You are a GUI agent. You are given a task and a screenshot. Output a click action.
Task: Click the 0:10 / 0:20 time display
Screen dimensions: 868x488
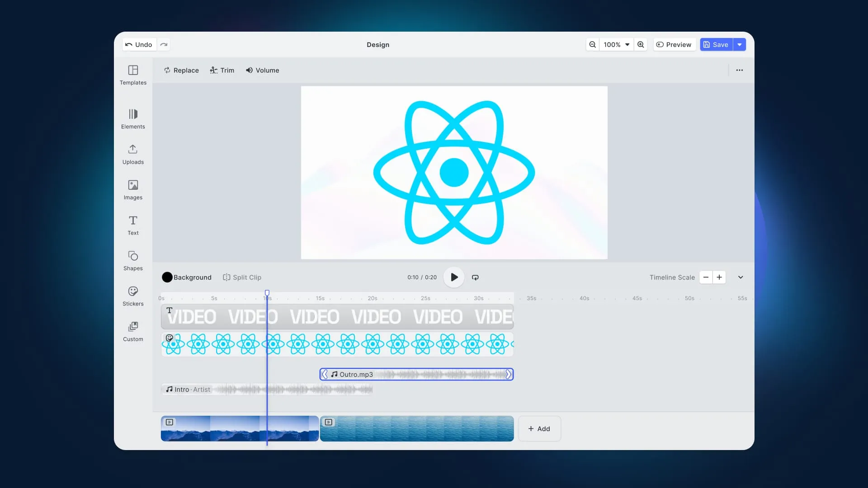(422, 277)
